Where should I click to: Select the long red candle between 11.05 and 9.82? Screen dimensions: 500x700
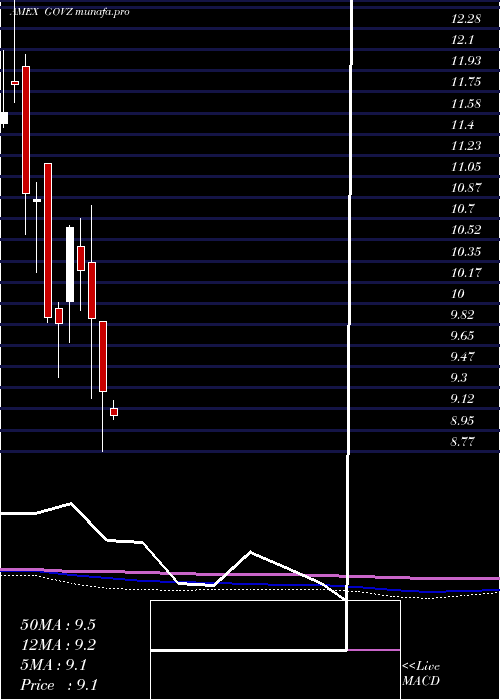(x=48, y=241)
